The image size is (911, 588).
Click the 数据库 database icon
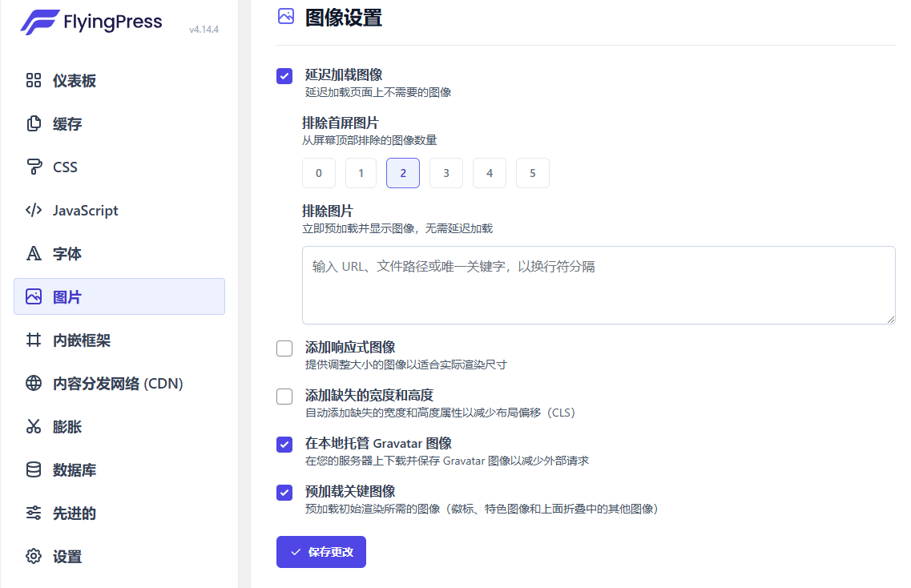click(32, 469)
